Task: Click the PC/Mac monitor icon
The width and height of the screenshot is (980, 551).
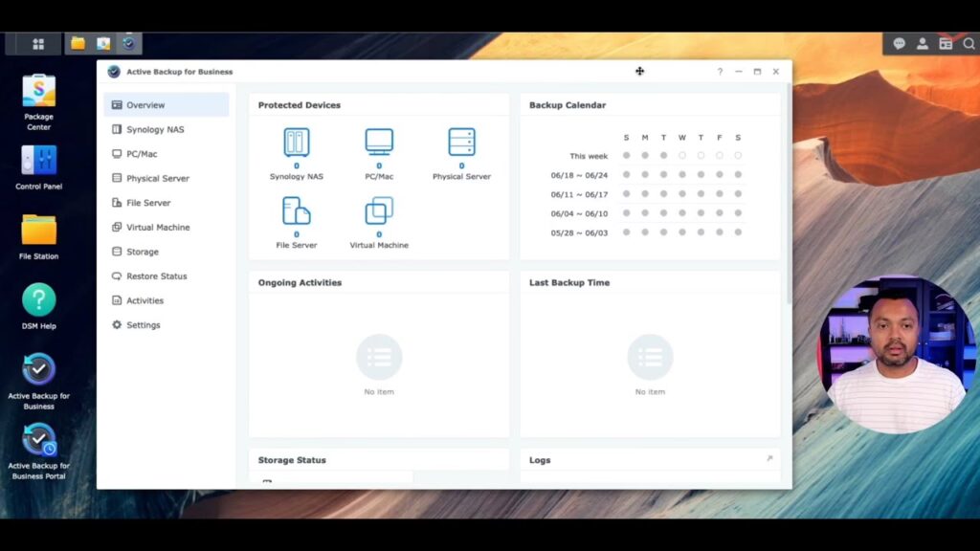Action: click(379, 143)
